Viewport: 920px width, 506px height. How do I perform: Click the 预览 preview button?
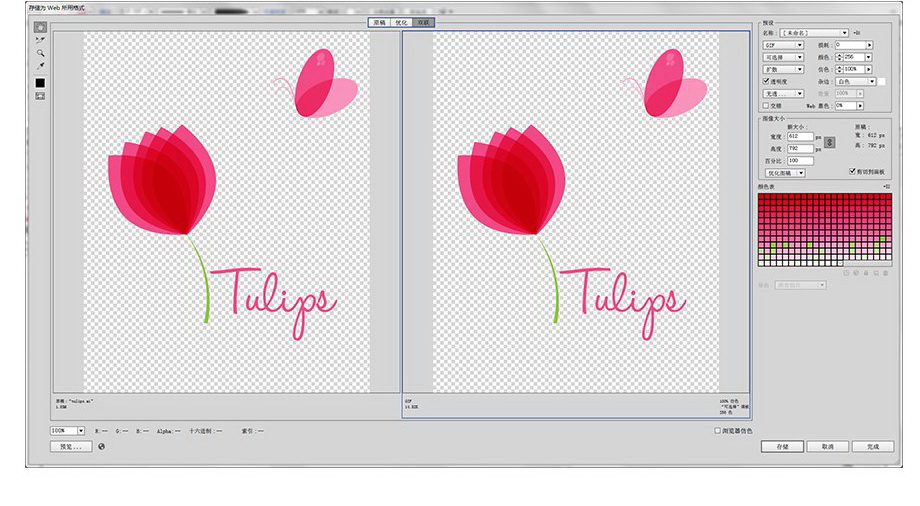pyautogui.click(x=70, y=447)
